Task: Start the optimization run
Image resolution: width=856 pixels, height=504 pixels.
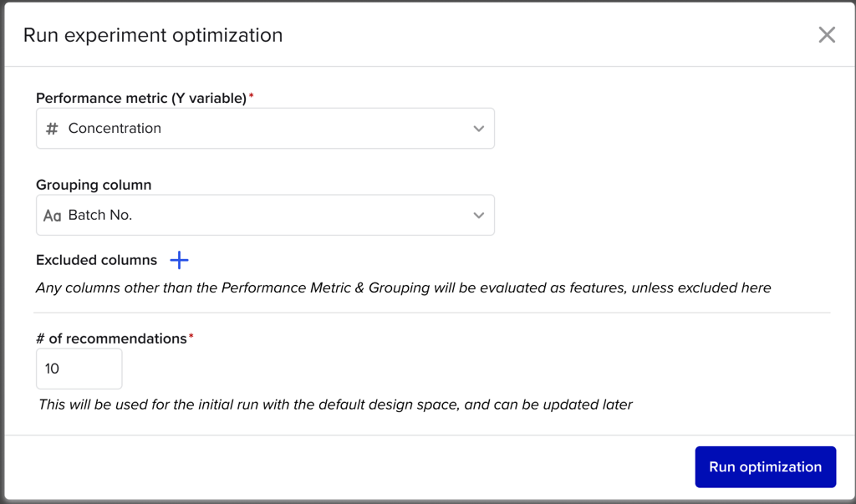Action: [x=765, y=466]
